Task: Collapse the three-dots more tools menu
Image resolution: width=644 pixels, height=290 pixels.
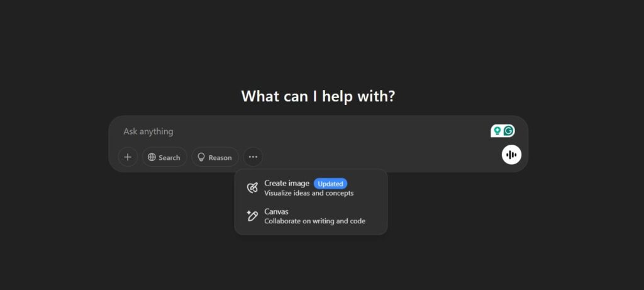Action: 253,157
